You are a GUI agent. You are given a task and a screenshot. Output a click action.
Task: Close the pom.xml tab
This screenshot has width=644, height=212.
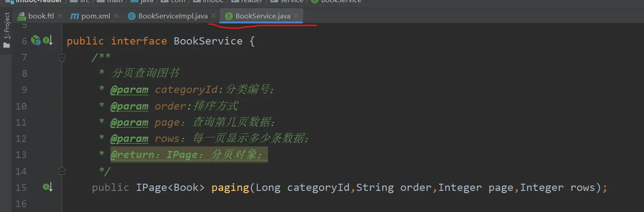click(x=116, y=16)
